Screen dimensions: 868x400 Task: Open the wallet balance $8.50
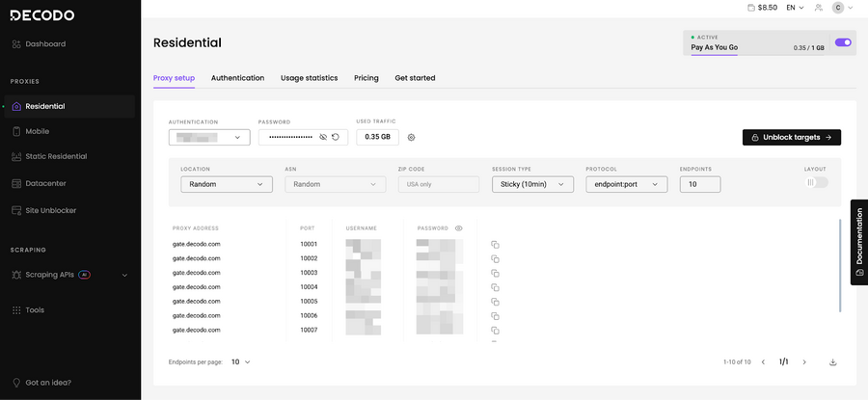pos(762,8)
